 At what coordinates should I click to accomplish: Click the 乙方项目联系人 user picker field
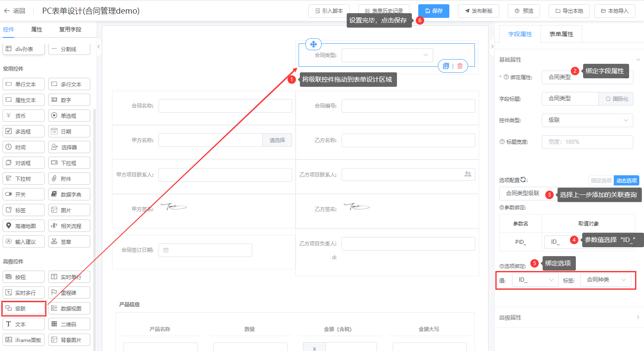(x=408, y=174)
